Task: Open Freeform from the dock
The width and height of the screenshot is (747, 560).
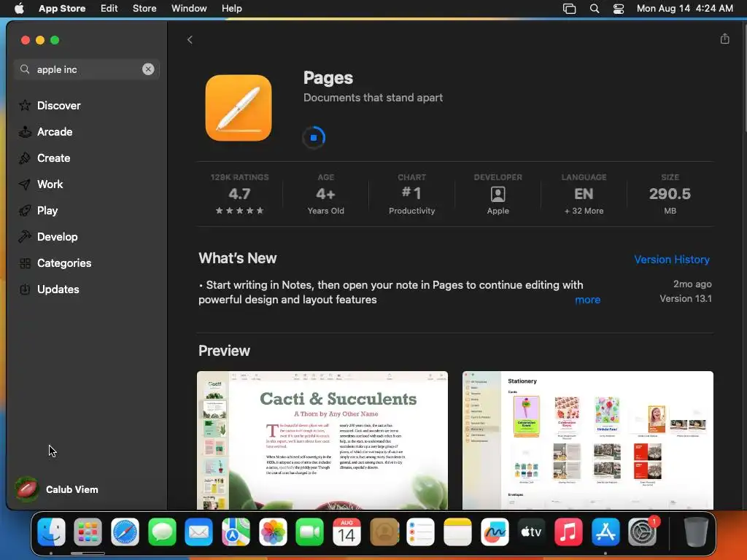Action: tap(495, 532)
